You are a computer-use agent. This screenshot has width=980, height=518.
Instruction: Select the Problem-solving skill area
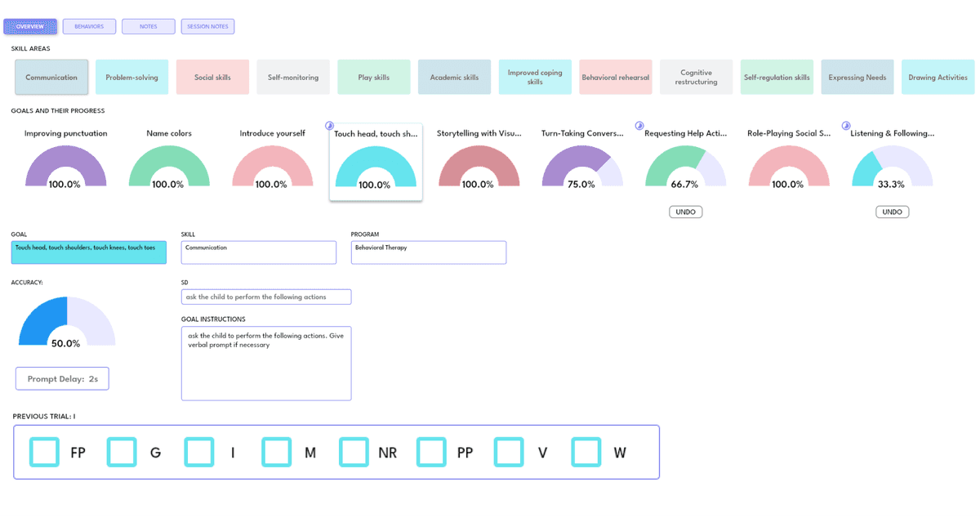[131, 76]
